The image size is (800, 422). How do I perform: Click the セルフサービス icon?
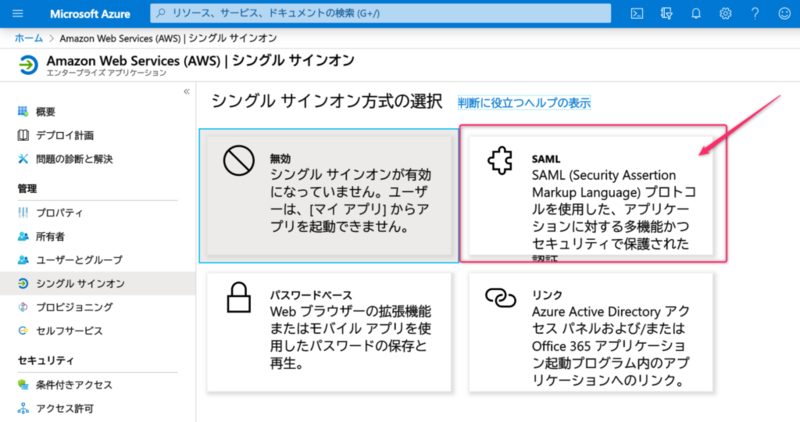coord(23,331)
